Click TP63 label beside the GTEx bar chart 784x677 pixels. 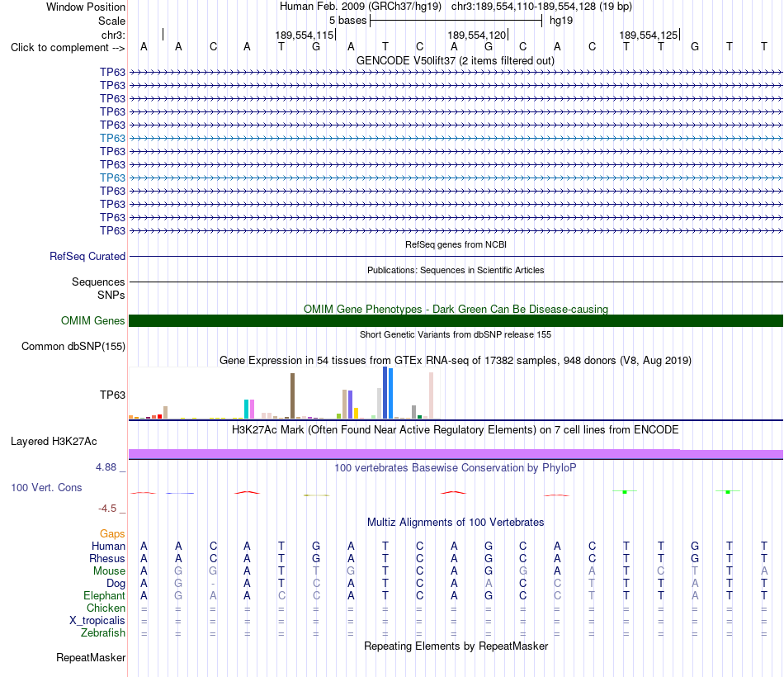112,395
